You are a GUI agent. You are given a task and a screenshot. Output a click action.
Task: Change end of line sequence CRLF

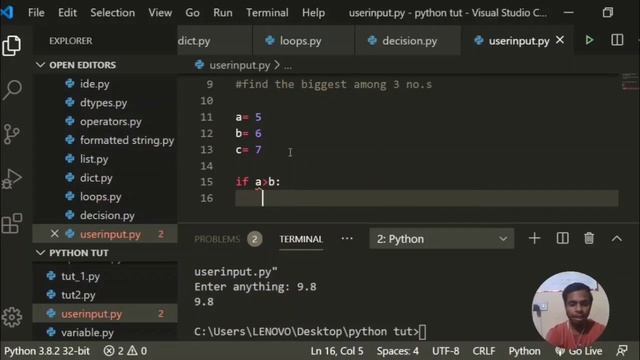coord(484,351)
